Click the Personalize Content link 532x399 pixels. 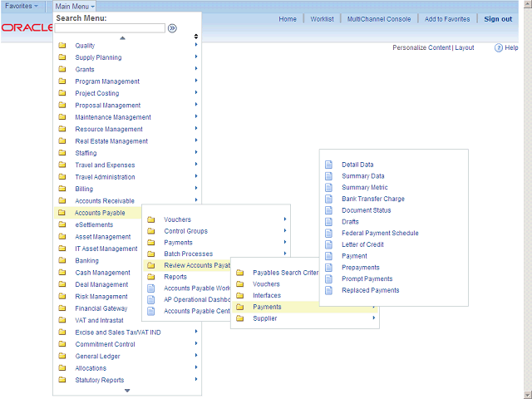(421, 48)
